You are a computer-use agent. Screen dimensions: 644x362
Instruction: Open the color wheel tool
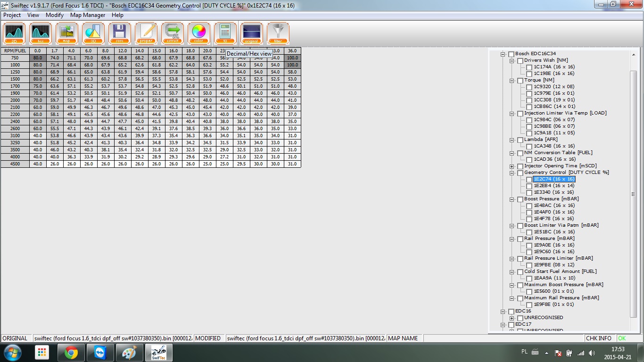[x=199, y=33]
